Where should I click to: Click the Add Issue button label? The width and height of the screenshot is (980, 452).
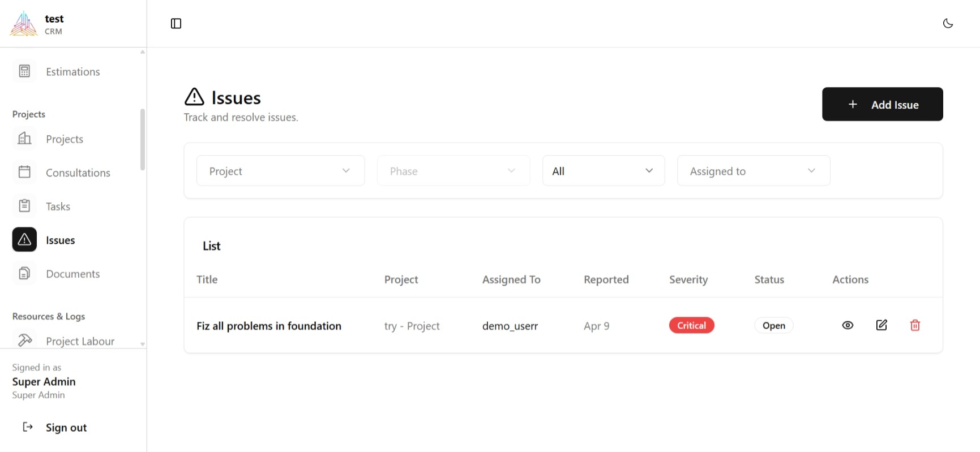coord(895,105)
